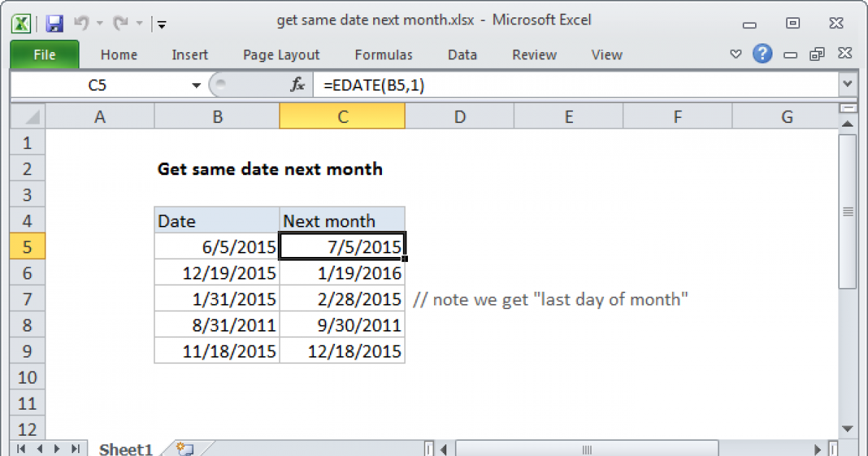
Task: Open the Quick Access Toolbar customize dropdown
Action: tap(161, 24)
